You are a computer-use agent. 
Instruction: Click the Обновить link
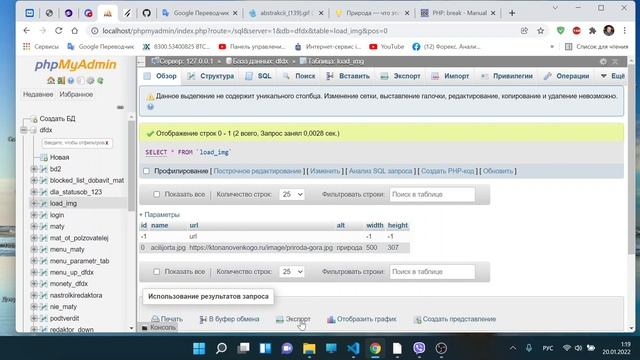click(x=498, y=171)
